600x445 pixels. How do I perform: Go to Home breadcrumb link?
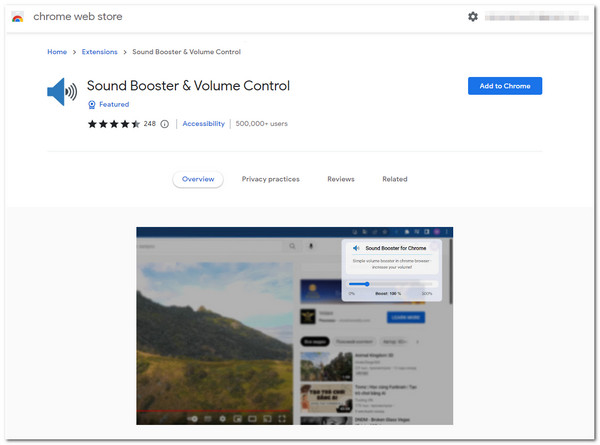57,52
